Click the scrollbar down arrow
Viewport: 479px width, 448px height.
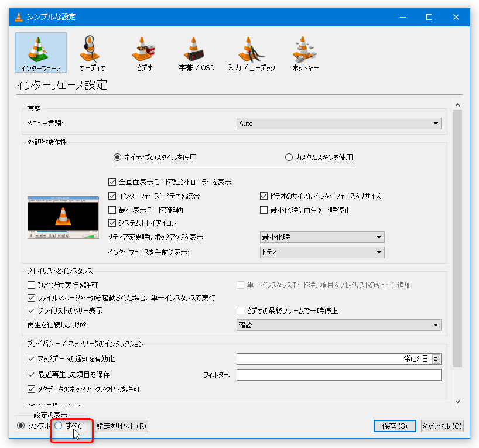click(x=457, y=402)
